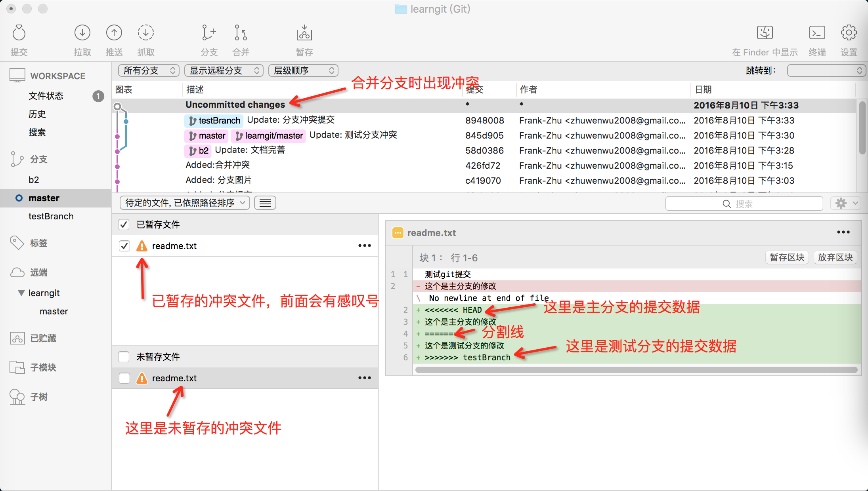Open the 所有分支 branch filter dropdown
This screenshot has width=868, height=491.
(x=149, y=70)
